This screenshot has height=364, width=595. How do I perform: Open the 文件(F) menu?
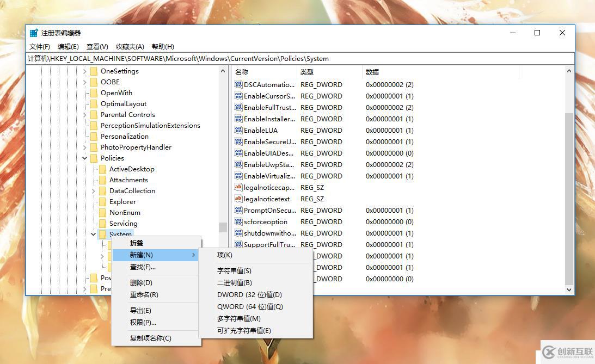[39, 47]
